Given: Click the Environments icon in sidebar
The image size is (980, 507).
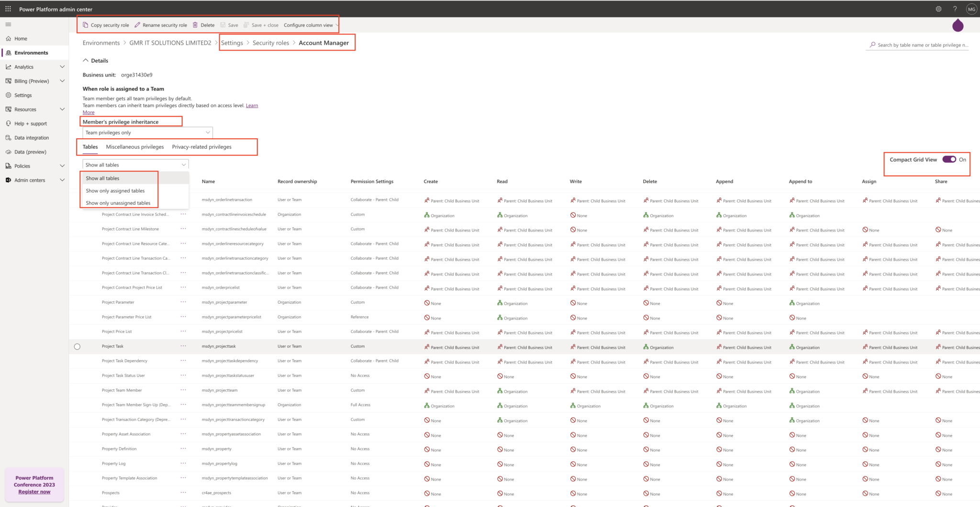Looking at the screenshot, I should (9, 53).
